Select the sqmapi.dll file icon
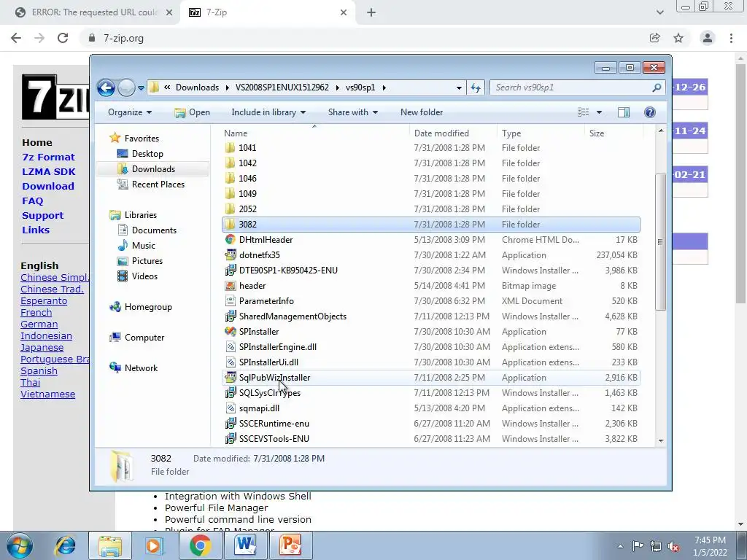 coord(230,408)
